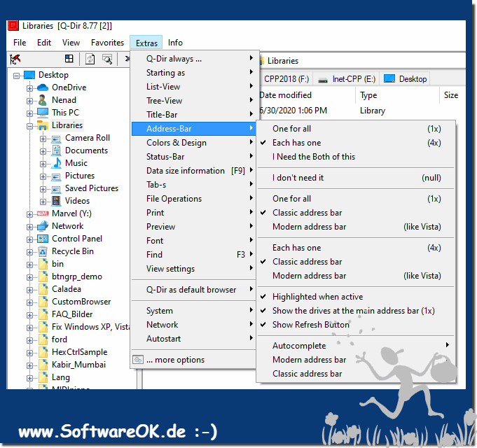Click the magnifier preview toolbar icon
This screenshot has width=477, height=448.
pos(107,59)
